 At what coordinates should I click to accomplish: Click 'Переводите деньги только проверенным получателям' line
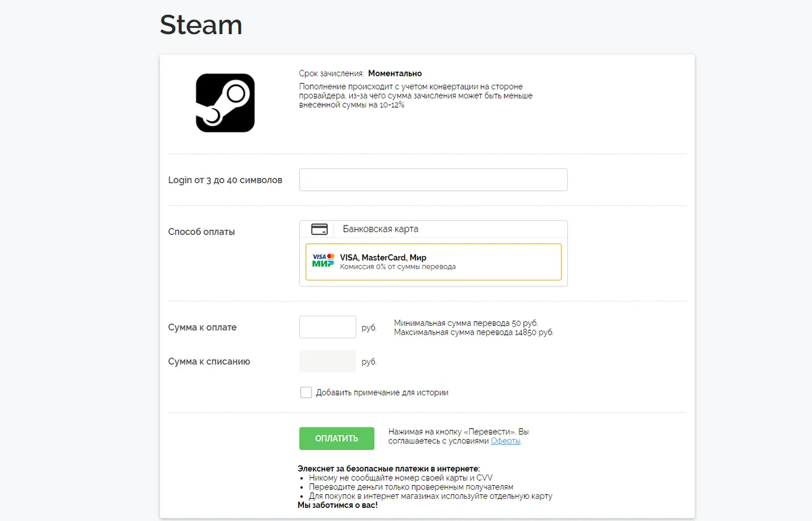coord(411,487)
